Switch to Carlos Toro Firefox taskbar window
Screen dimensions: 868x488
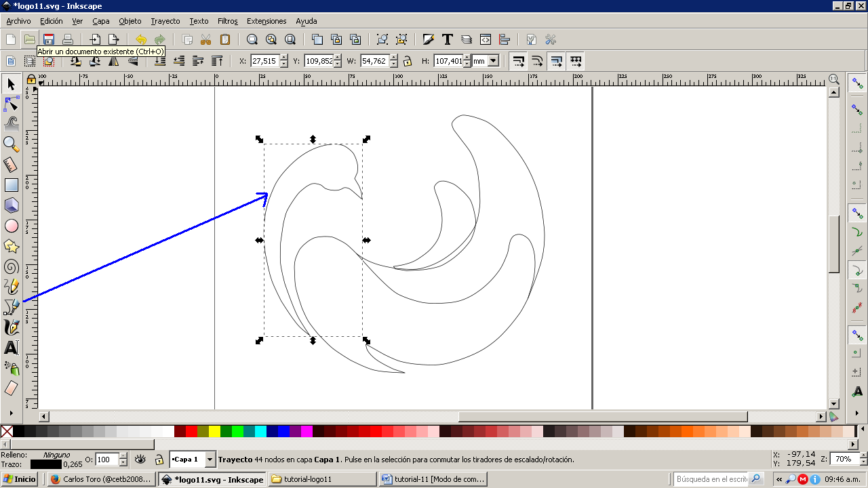coord(102,479)
